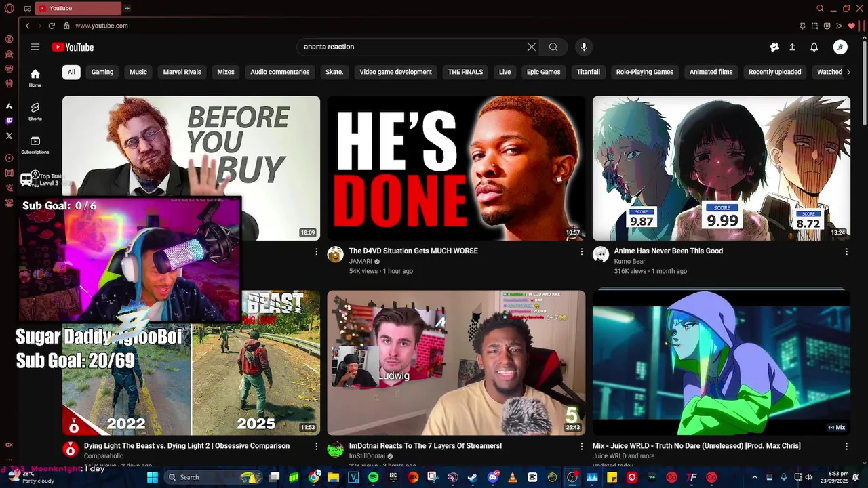868x488 pixels.
Task: Switch to the YouTube browser tab
Action: pos(77,8)
